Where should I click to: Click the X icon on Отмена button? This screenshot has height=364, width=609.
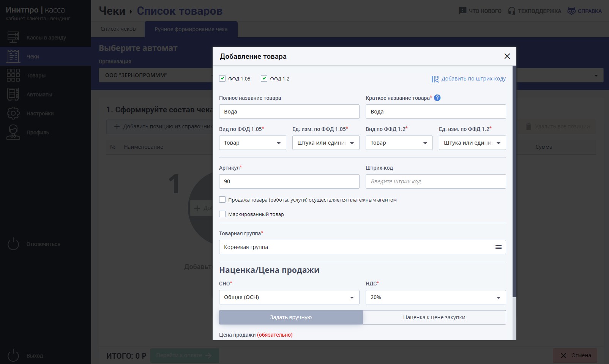click(563, 356)
